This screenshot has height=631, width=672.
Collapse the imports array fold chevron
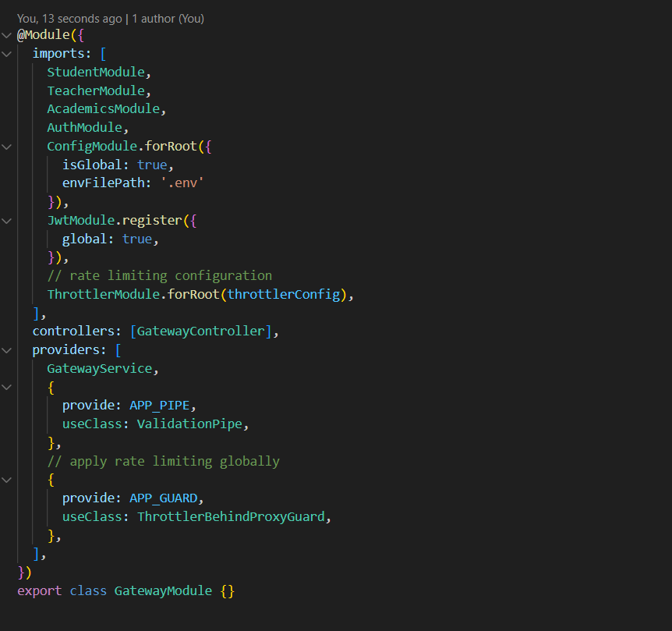point(6,54)
